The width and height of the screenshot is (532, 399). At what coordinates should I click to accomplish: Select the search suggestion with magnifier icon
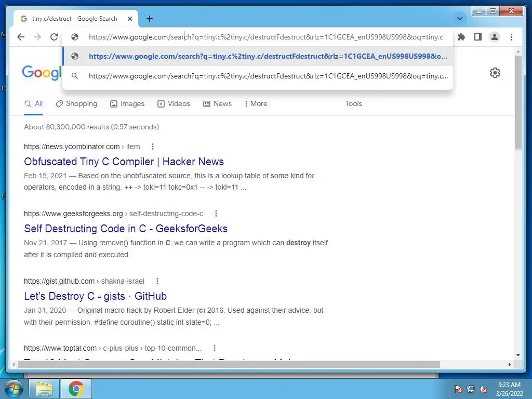point(258,76)
